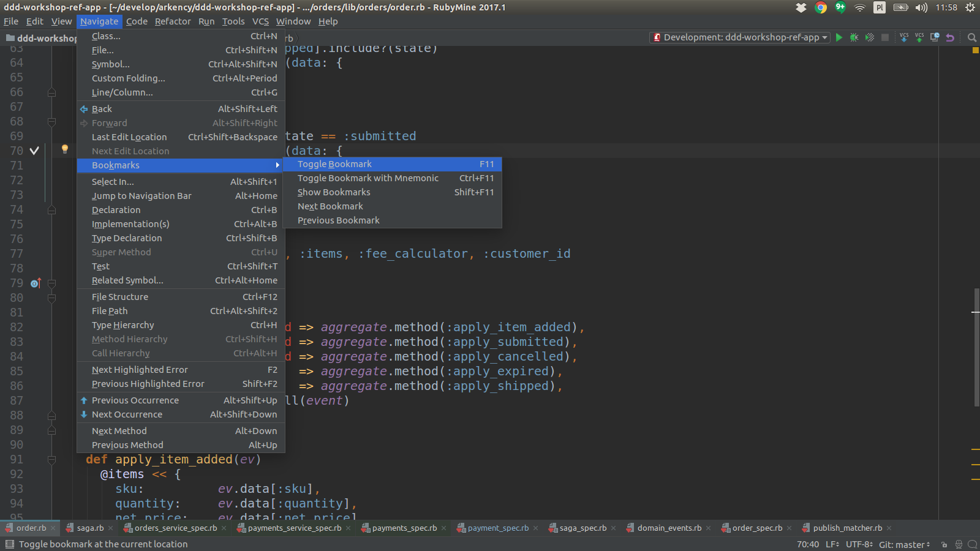
Task: Click the VCS update project icon
Action: pos(904,37)
